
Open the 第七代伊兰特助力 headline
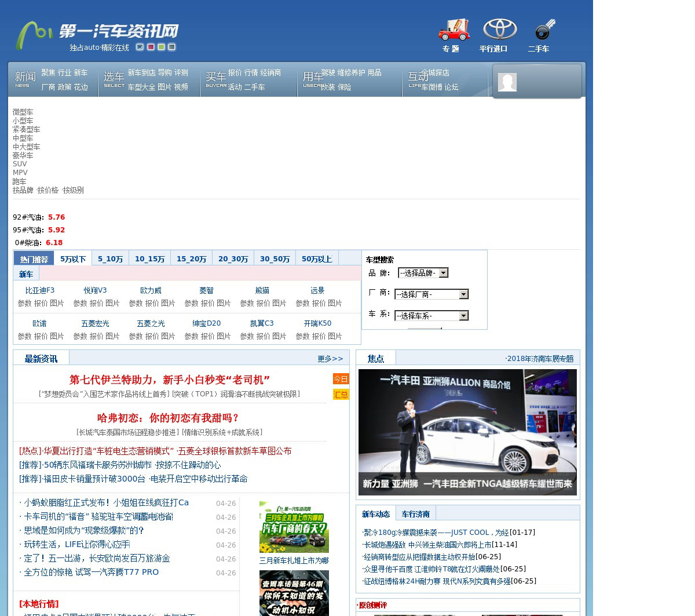pyautogui.click(x=170, y=380)
